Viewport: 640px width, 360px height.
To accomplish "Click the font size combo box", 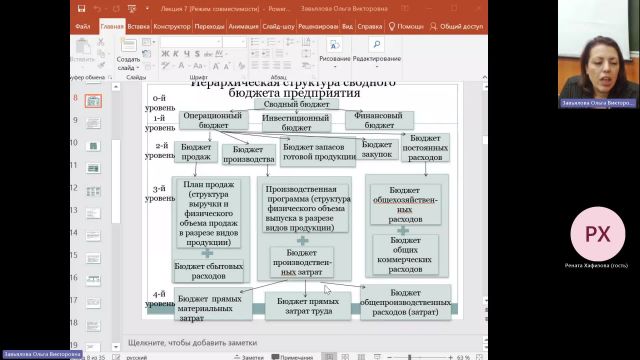I will tap(234, 42).
